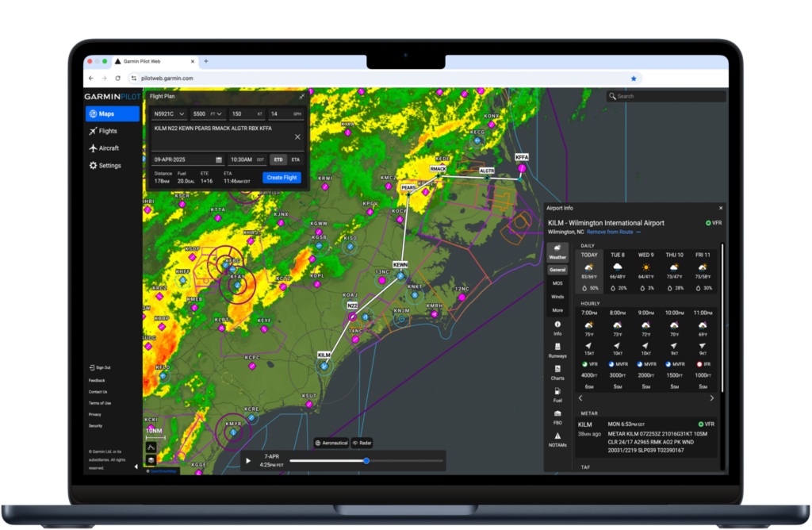This screenshot has width=812, height=530.
Task: Open the Fuel section in Airport Info
Action: click(x=557, y=395)
